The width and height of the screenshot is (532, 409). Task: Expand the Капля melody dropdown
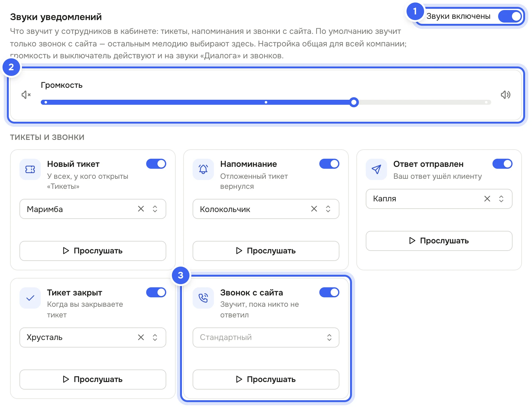coord(439,199)
